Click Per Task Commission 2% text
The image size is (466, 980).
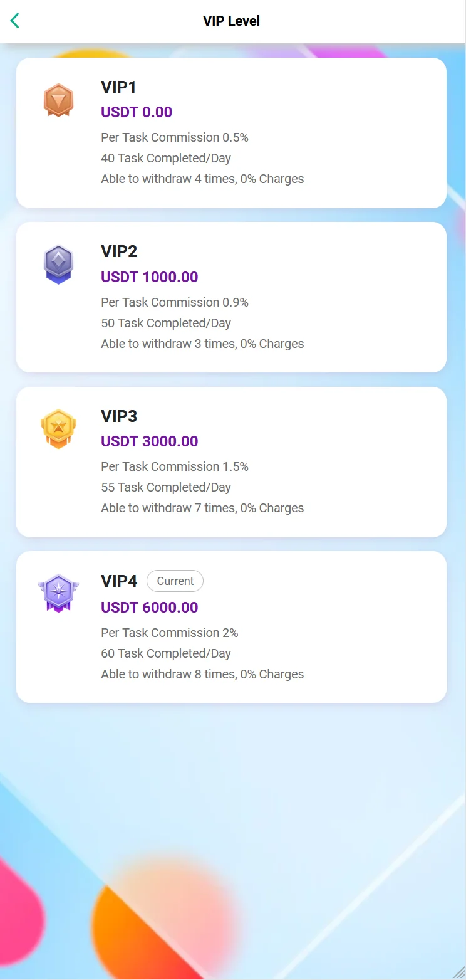coord(170,633)
